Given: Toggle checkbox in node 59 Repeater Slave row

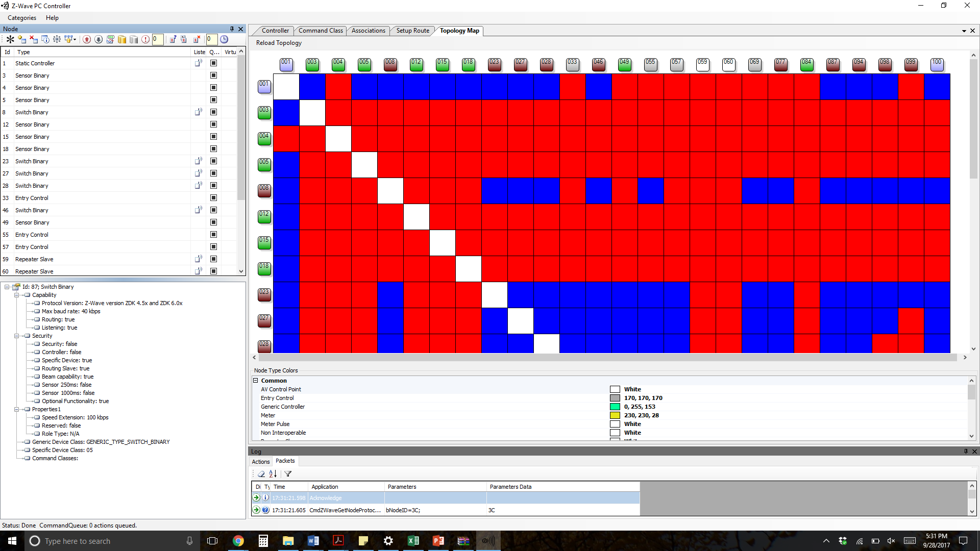Looking at the screenshot, I should click(214, 259).
